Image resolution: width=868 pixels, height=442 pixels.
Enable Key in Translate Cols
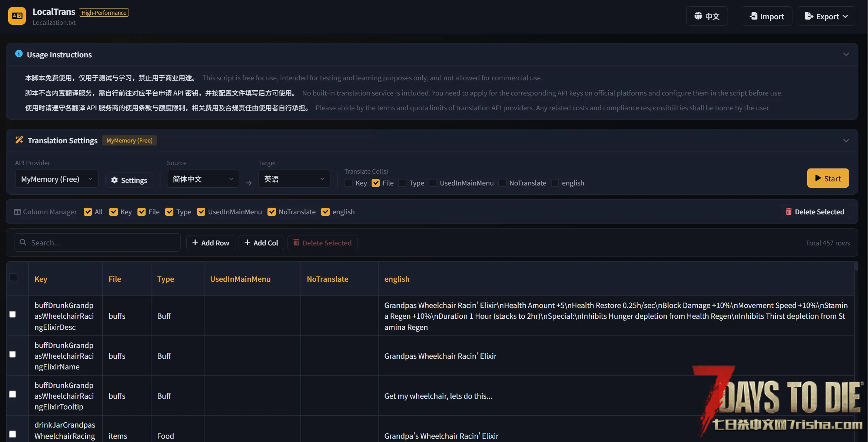(x=349, y=183)
